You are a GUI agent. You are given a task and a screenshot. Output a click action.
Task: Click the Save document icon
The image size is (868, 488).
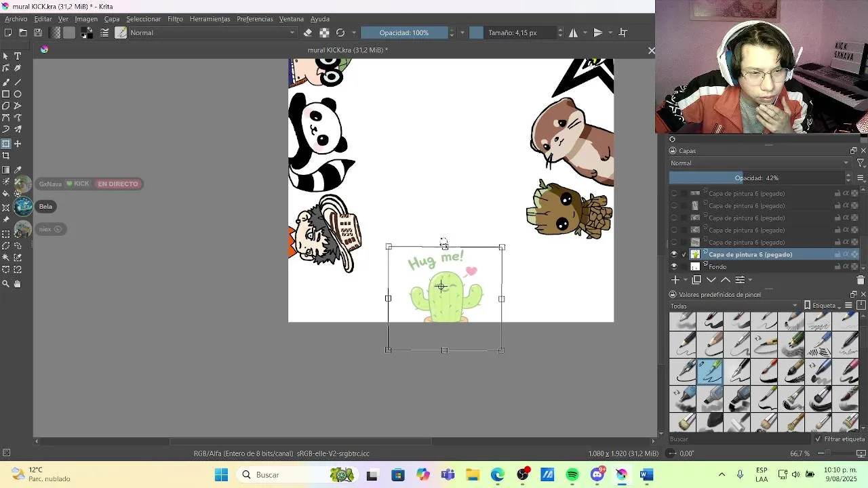[x=38, y=33]
